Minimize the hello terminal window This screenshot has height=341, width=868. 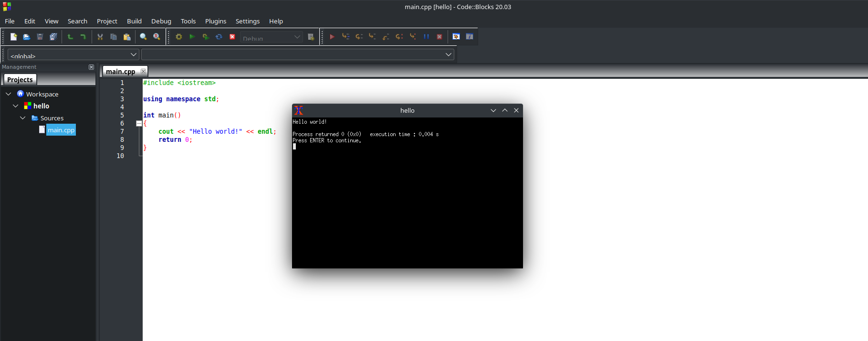(493, 110)
